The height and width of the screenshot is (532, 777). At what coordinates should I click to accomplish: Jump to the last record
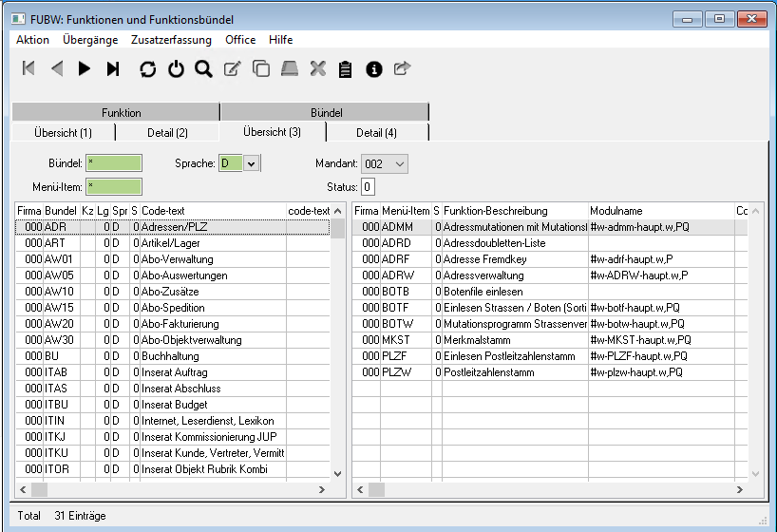(x=113, y=68)
